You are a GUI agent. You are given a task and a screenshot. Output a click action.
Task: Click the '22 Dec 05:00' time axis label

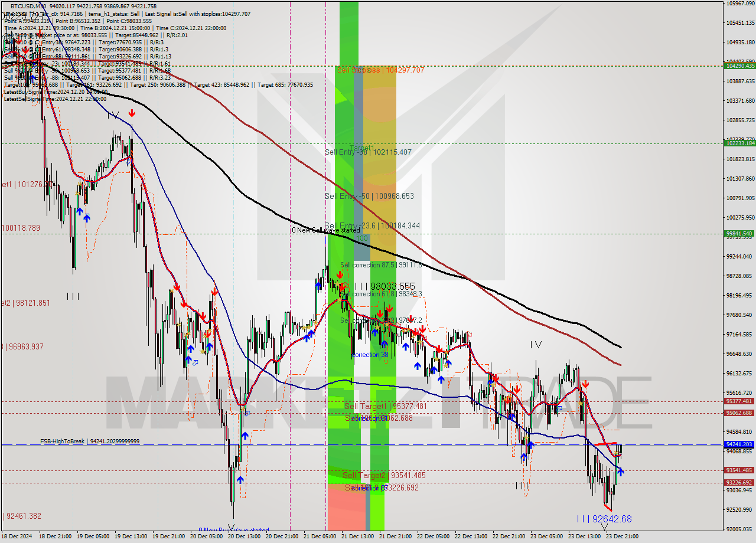433,537
